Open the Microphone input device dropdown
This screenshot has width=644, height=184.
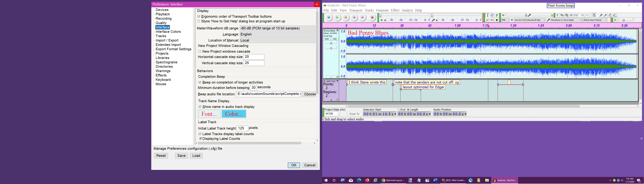pyautogui.click(x=566, y=20)
